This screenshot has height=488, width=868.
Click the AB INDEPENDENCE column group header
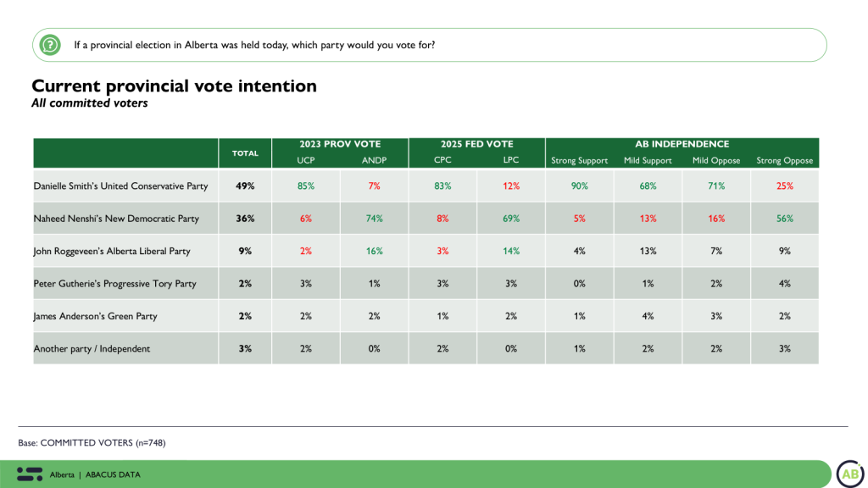682,144
